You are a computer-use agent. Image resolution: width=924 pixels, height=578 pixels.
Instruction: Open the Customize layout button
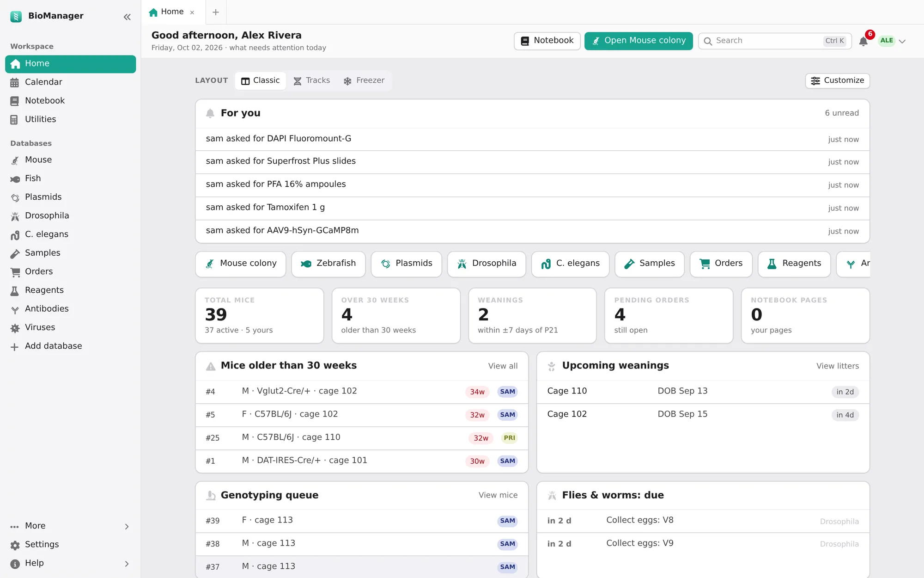pyautogui.click(x=837, y=80)
